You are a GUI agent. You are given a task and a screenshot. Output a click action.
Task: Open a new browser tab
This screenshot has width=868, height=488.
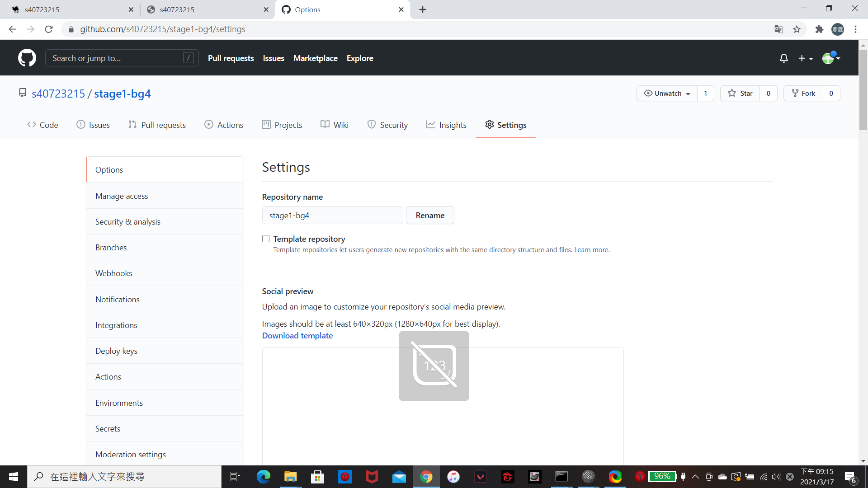pyautogui.click(x=423, y=9)
